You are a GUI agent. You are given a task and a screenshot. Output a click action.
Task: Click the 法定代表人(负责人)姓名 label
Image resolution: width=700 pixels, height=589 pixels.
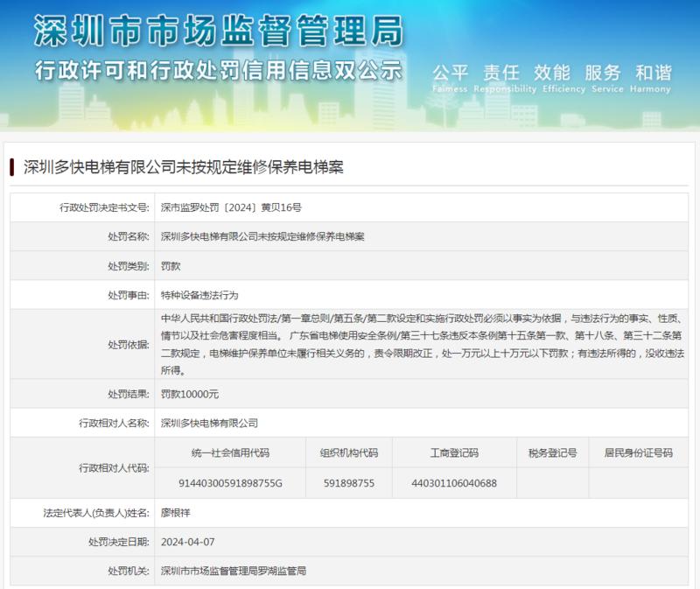[x=96, y=513]
